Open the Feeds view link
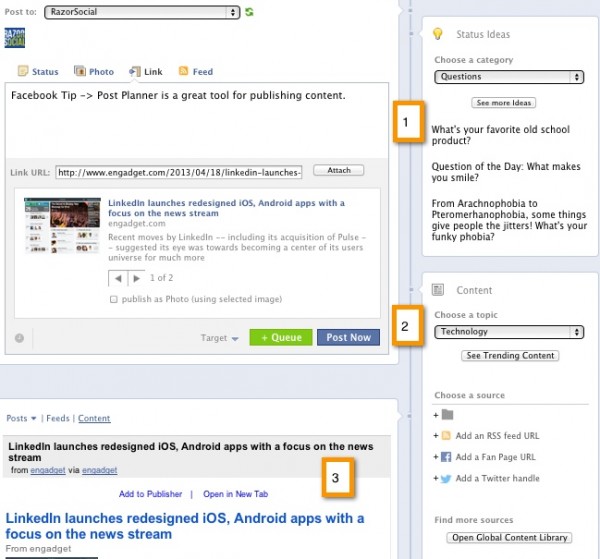This screenshot has width=600, height=559. (x=58, y=419)
